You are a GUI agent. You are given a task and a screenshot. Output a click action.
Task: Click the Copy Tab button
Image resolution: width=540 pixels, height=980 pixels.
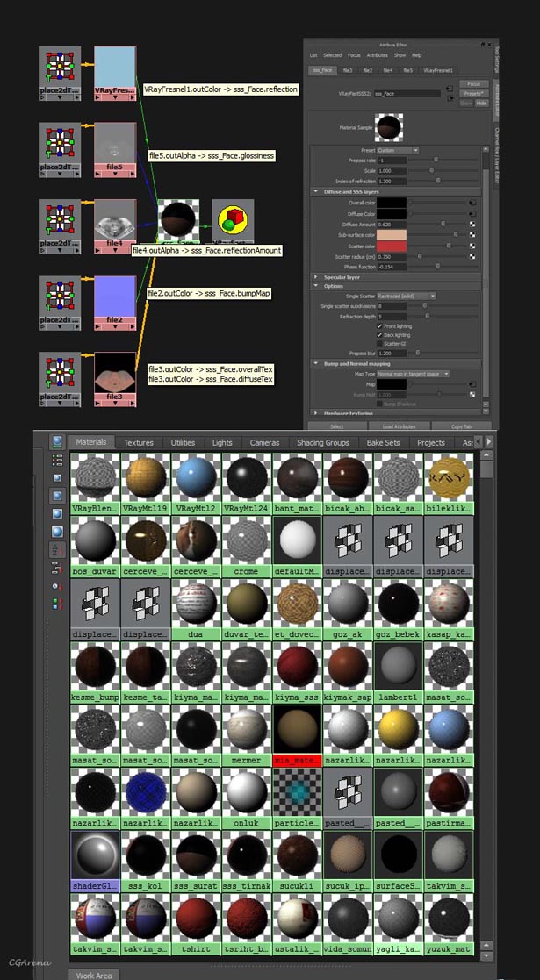pyautogui.click(x=461, y=426)
